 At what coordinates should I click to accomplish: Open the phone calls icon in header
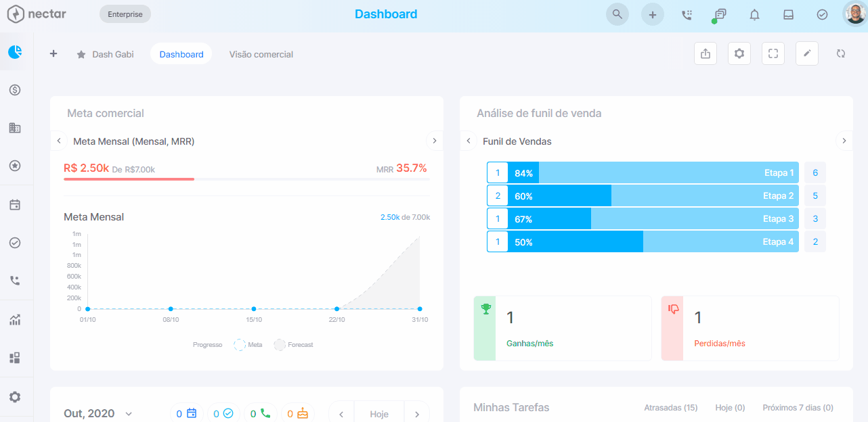687,14
